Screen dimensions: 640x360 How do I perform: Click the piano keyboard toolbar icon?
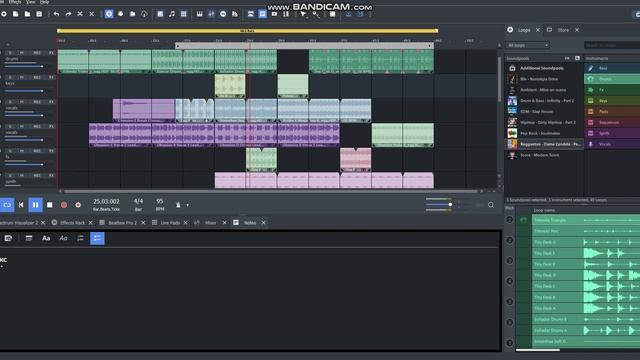(x=199, y=14)
